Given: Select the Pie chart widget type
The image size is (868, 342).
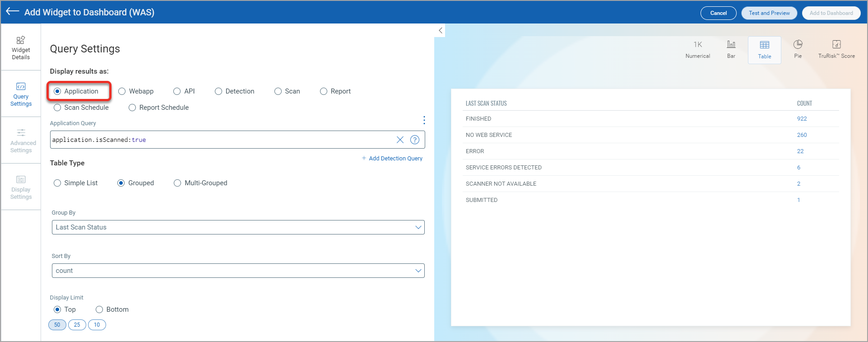Looking at the screenshot, I should 798,49.
